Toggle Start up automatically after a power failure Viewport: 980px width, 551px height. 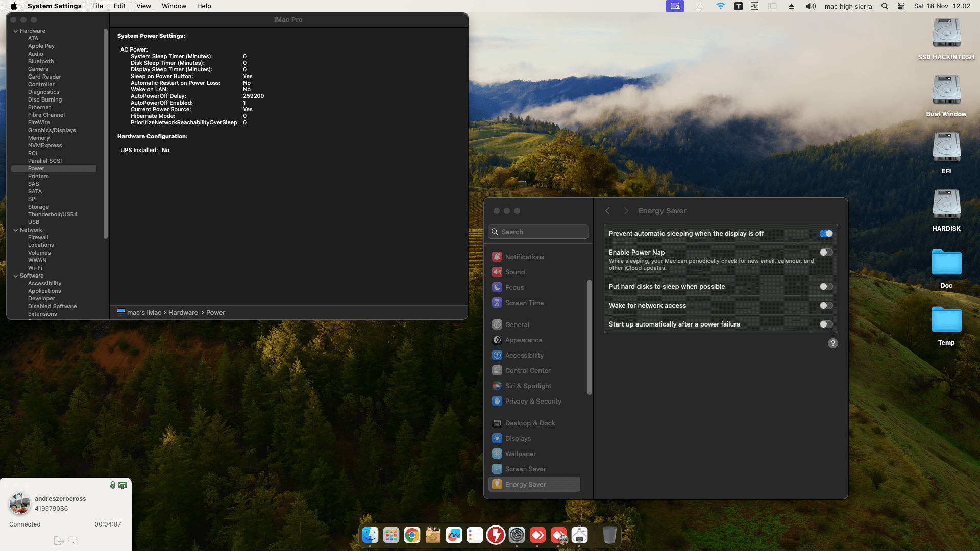coord(826,324)
